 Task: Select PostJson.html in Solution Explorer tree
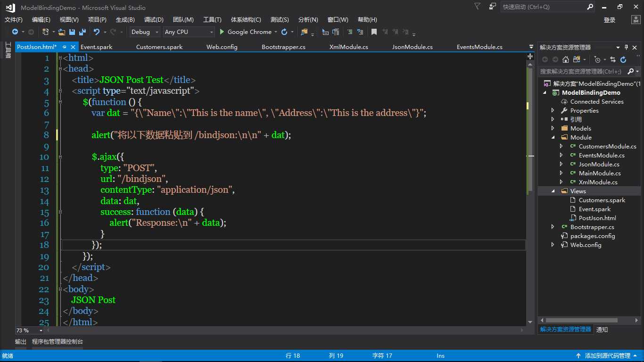(x=597, y=218)
